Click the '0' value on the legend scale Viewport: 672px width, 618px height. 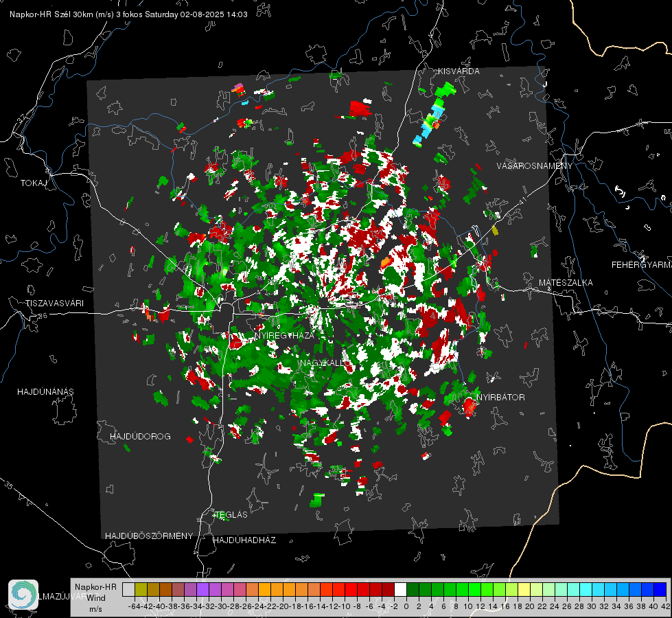406,606
